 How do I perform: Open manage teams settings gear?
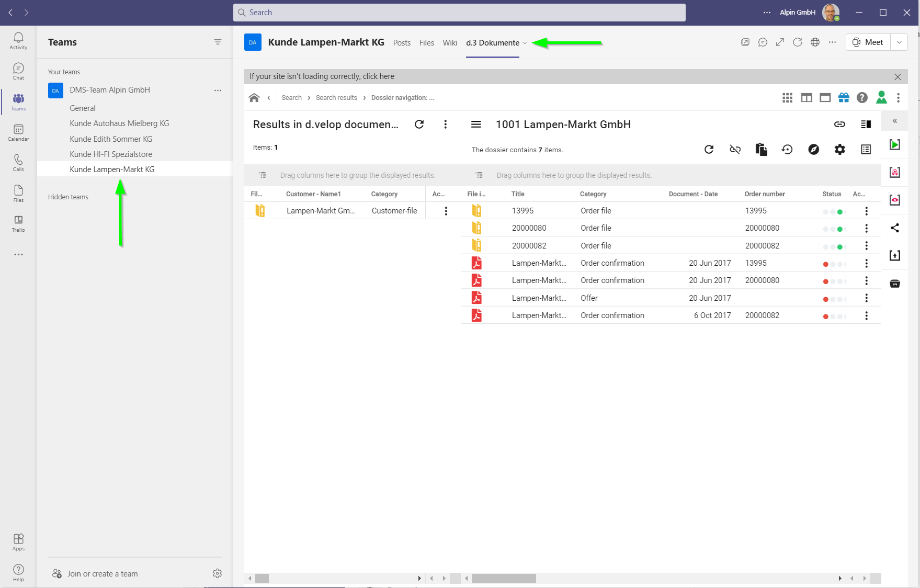click(218, 573)
